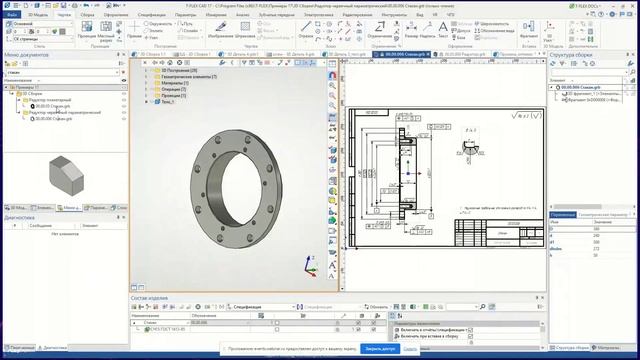Select the Узел node tool
640x360 pixels.
click(151, 38)
